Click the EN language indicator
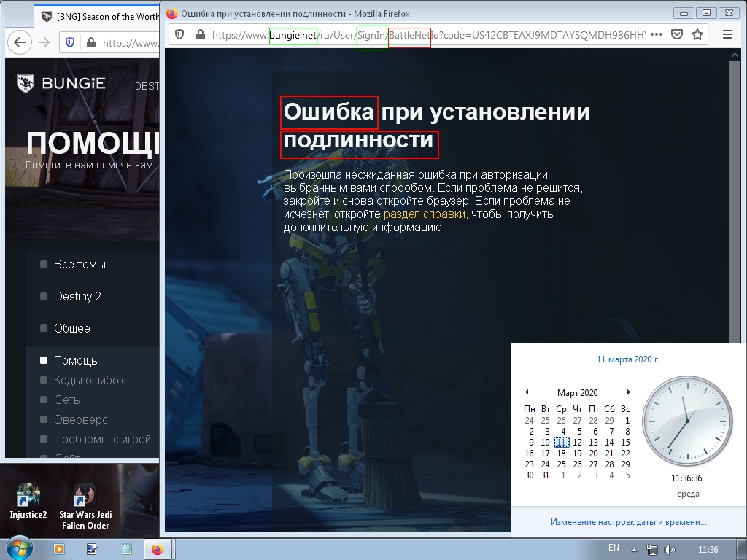The height and width of the screenshot is (560, 747). click(614, 548)
